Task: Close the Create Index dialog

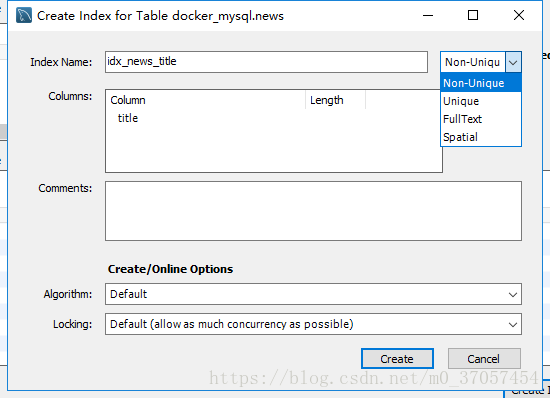Action: [519, 15]
